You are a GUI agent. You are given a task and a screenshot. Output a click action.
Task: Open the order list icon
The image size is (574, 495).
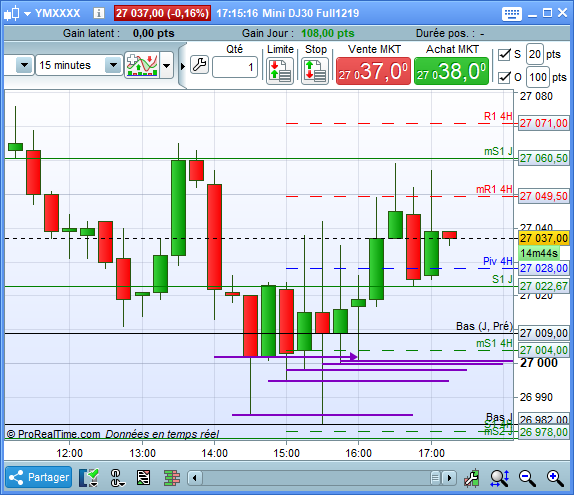click(143, 478)
